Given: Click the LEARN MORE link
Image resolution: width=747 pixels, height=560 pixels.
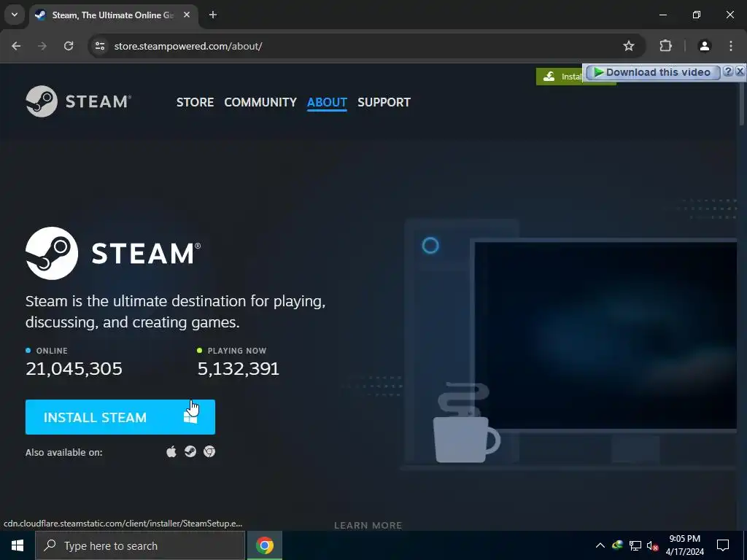Looking at the screenshot, I should [368, 525].
